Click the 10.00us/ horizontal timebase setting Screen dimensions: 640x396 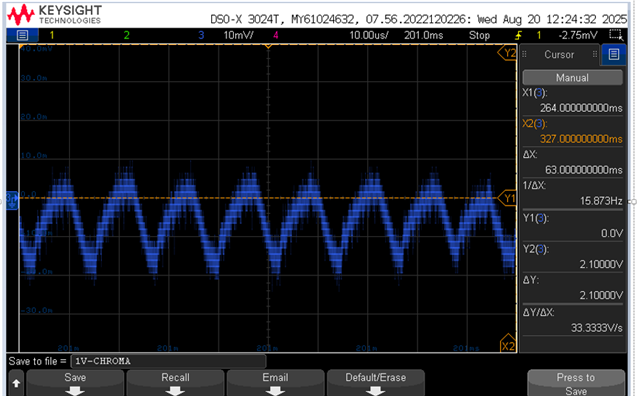369,35
